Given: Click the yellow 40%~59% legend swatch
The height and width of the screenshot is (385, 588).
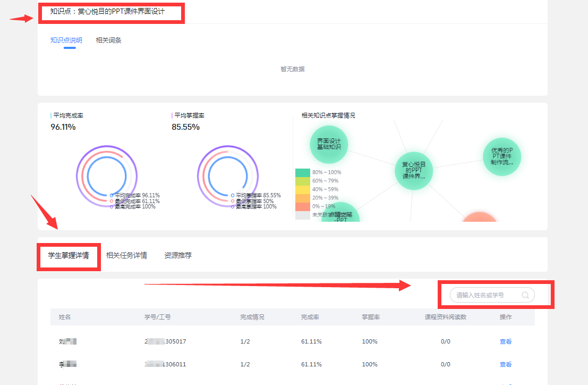Looking at the screenshot, I should pos(302,189).
